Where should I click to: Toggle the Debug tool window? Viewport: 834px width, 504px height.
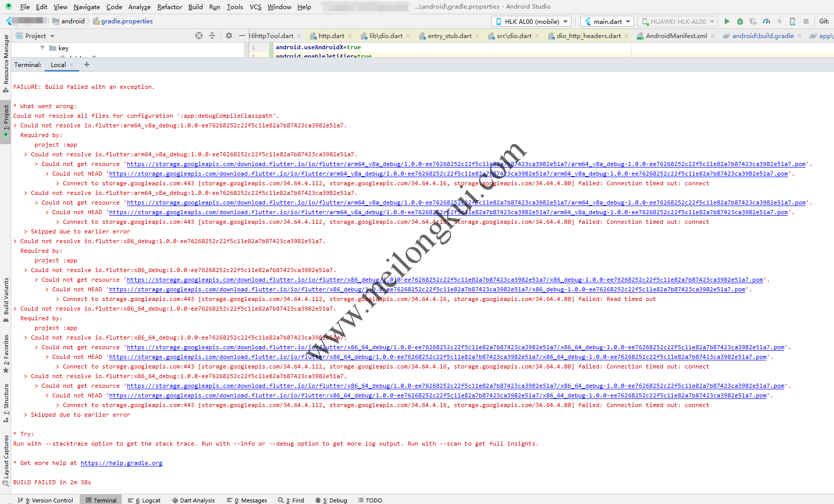click(x=331, y=500)
